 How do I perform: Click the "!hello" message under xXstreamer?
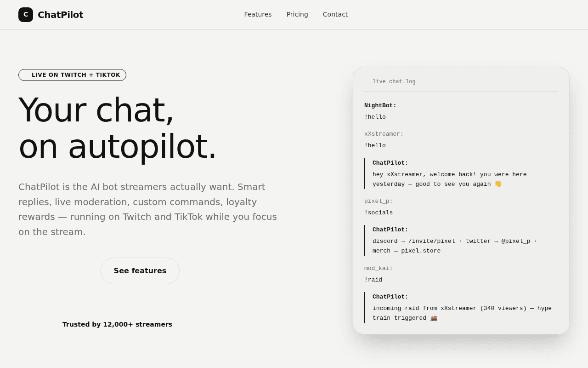coord(375,146)
